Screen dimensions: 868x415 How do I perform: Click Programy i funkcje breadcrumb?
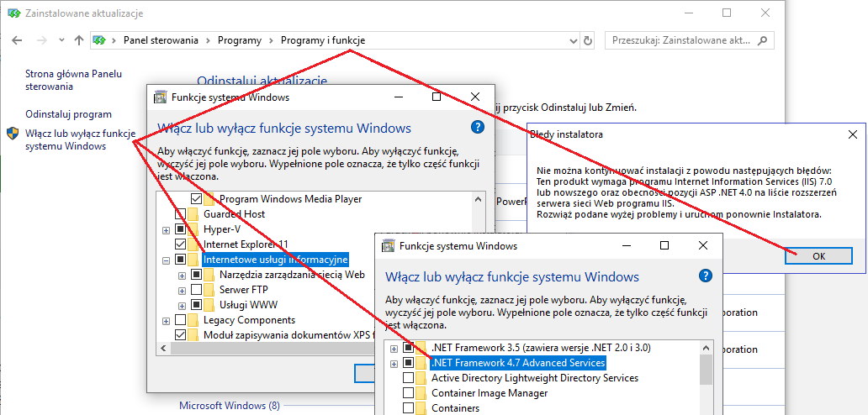point(323,40)
